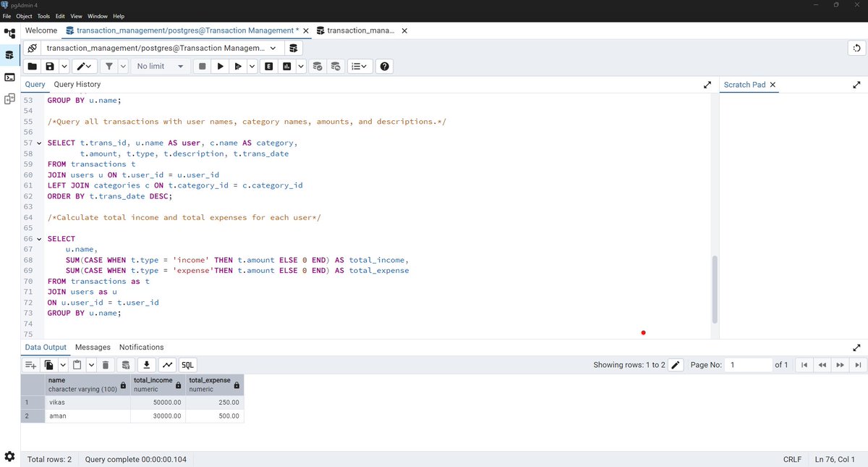Commit the transaction
The width and height of the screenshot is (868, 467).
click(318, 66)
